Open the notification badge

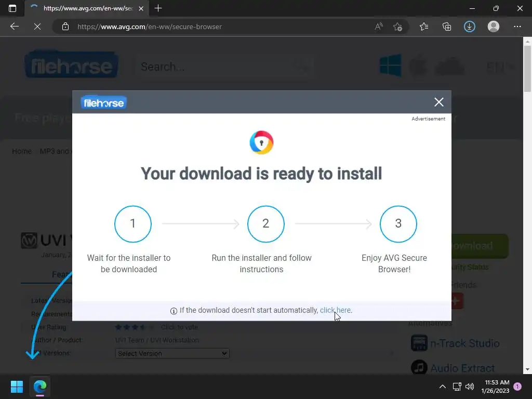point(517,386)
